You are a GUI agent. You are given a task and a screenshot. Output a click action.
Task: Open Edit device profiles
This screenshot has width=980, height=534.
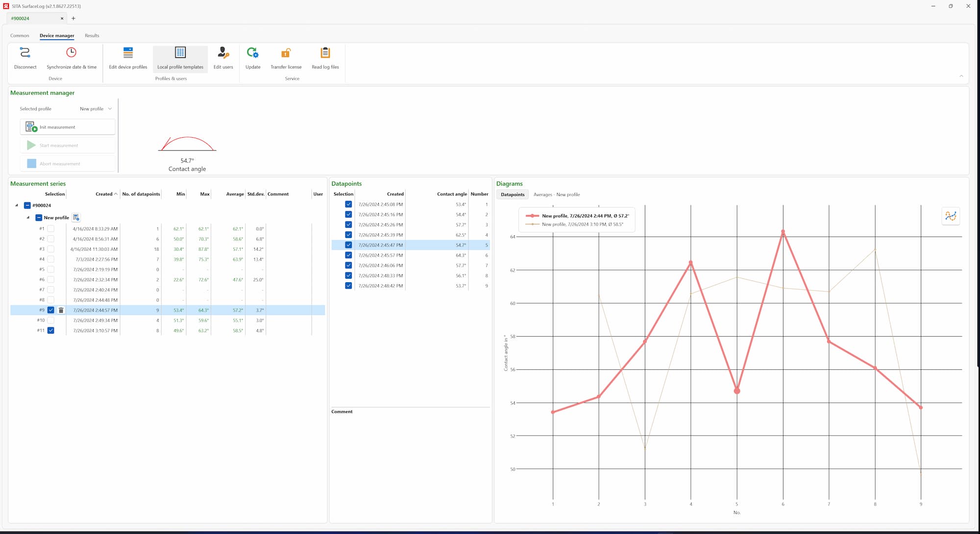[x=128, y=58]
